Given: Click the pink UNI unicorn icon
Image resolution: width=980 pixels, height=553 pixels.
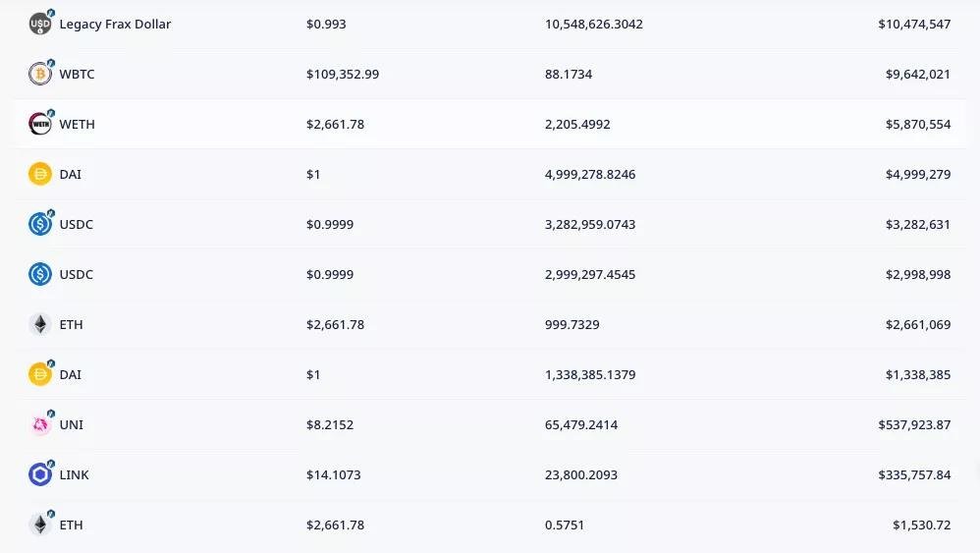Looking at the screenshot, I should [40, 424].
